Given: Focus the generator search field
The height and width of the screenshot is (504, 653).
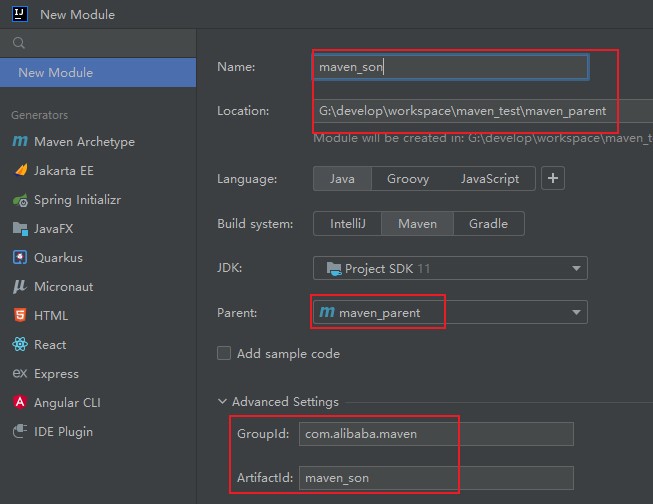Looking at the screenshot, I should (x=98, y=43).
